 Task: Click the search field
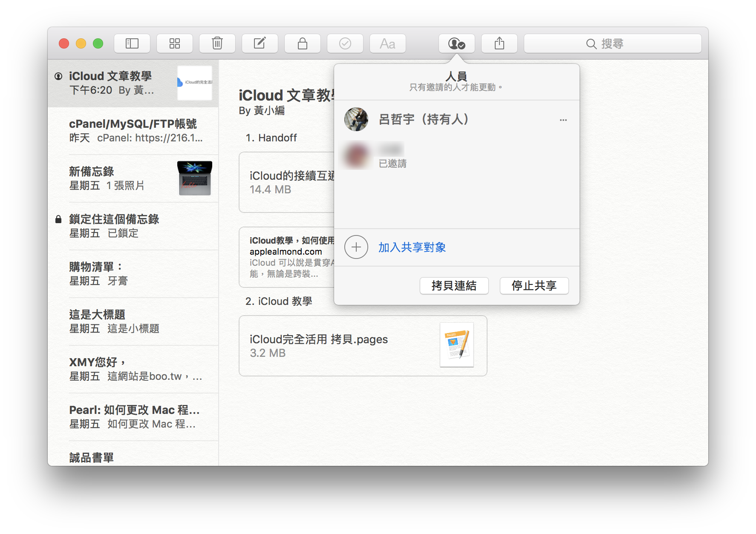(x=613, y=43)
